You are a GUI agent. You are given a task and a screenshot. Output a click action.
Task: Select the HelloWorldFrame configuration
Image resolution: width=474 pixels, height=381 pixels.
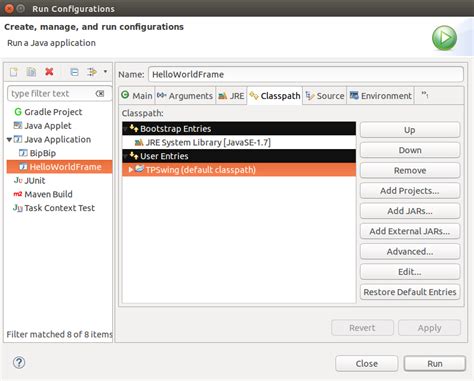[59, 167]
